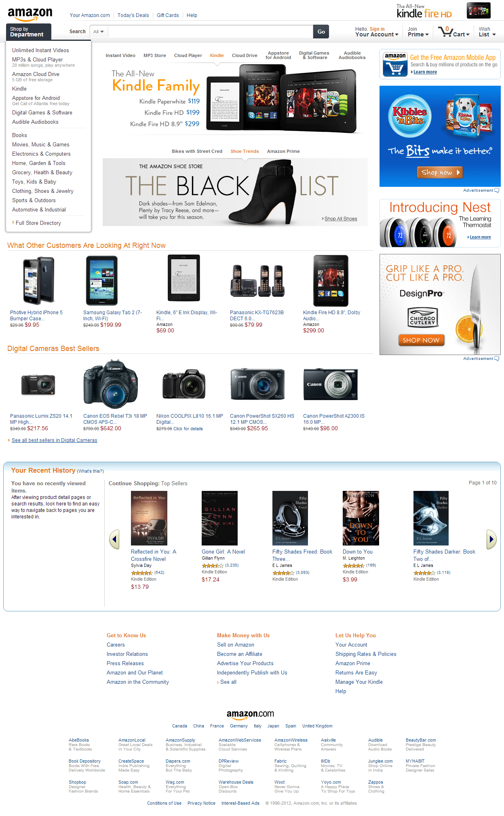Click the amazon.com footer logo
The width and height of the screenshot is (504, 816).
coord(250,715)
